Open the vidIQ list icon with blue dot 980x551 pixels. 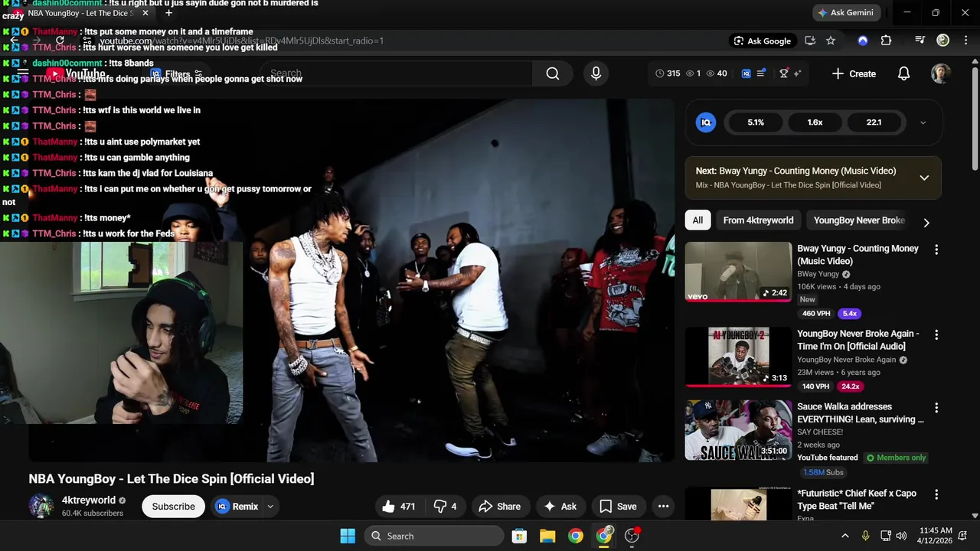(761, 73)
